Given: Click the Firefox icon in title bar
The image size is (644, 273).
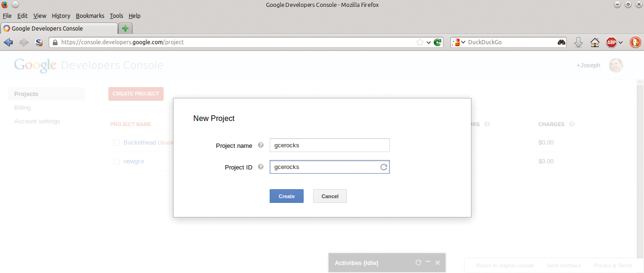Looking at the screenshot, I should 5,5.
